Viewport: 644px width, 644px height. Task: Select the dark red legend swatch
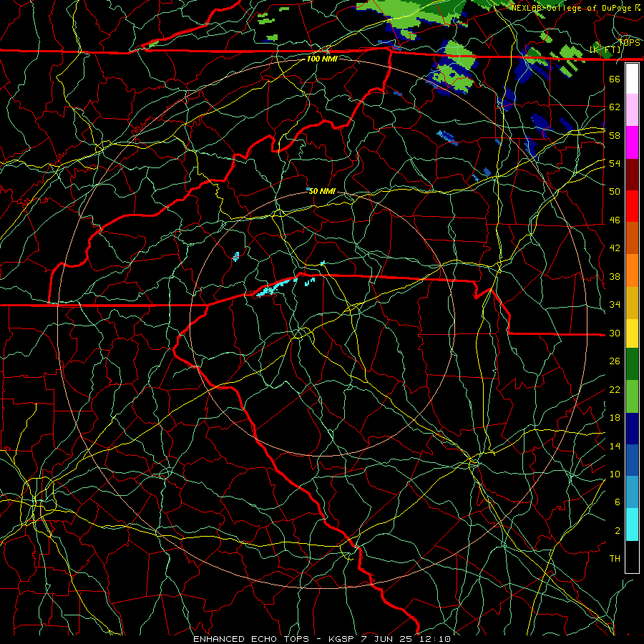tap(632, 175)
